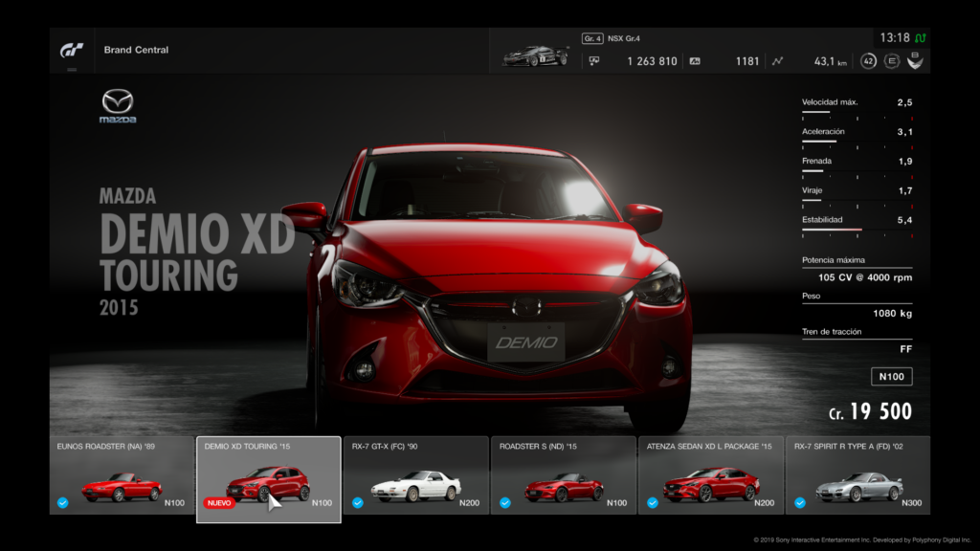Click the owned checkmark on Eunos Roadster
Screen dimensions: 980x551
point(62,502)
